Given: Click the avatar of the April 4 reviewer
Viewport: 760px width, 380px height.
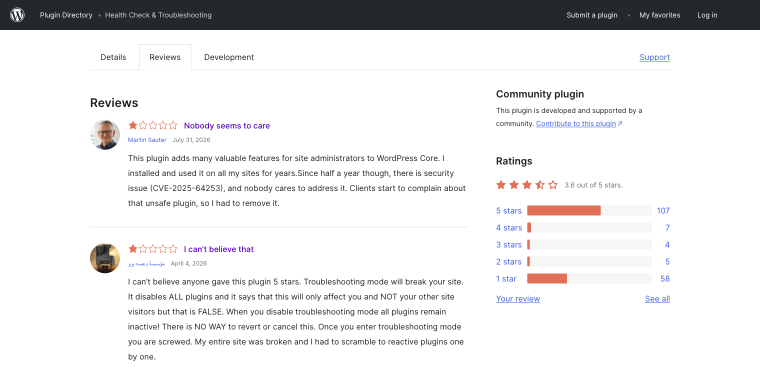Looking at the screenshot, I should (x=105, y=258).
